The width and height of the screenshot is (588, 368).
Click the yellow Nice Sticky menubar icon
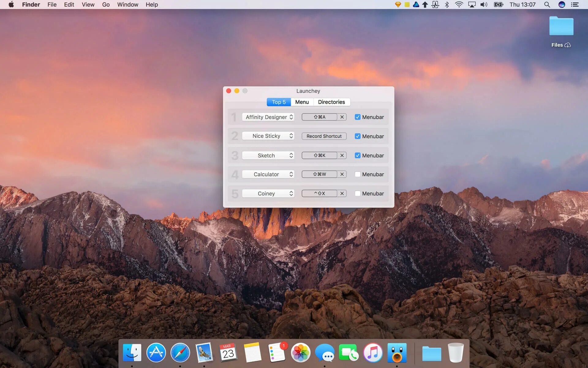coord(406,5)
